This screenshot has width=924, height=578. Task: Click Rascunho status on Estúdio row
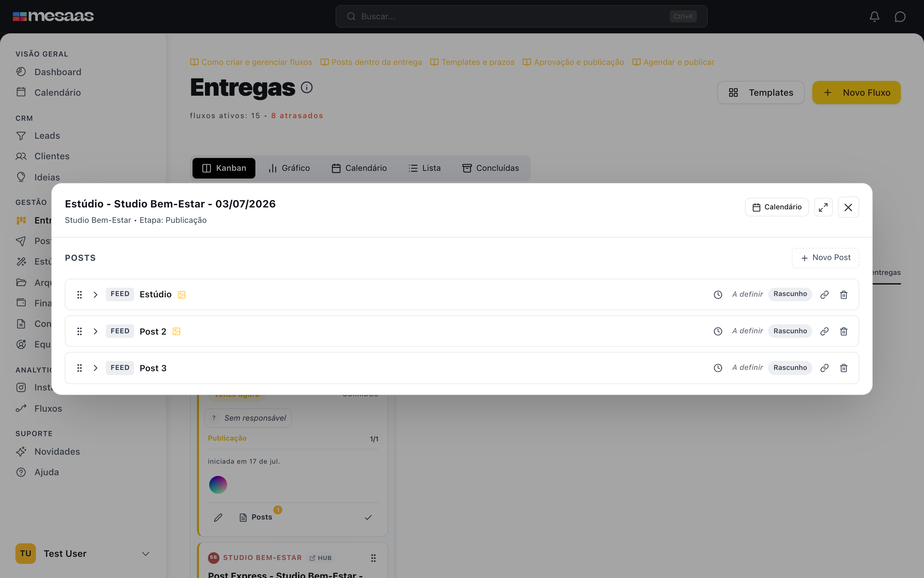pos(790,294)
